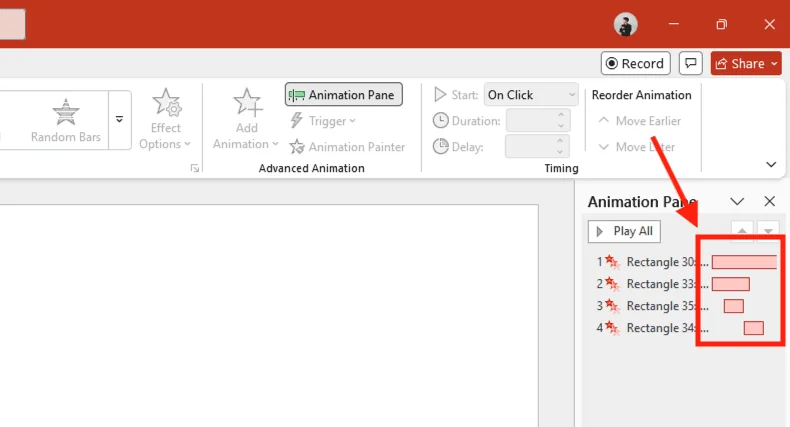Select the Random Bars animation effect
This screenshot has width=790, height=427.
tap(66, 119)
